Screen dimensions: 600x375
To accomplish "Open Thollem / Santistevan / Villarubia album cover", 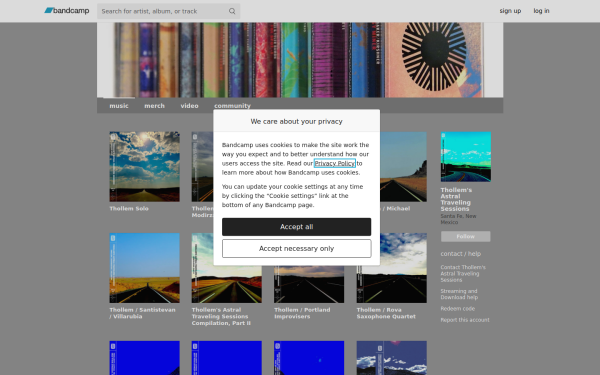I will click(x=144, y=268).
